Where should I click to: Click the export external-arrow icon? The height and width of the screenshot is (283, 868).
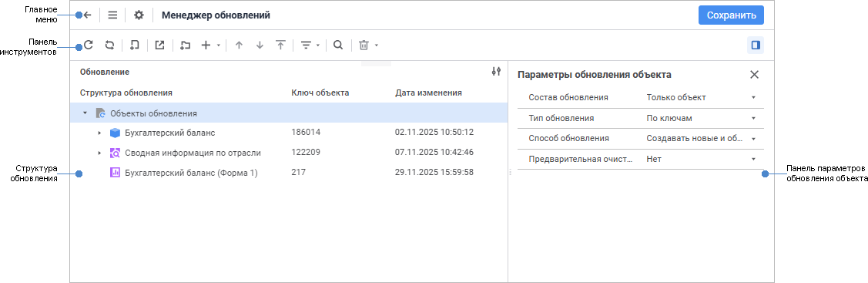[160, 45]
